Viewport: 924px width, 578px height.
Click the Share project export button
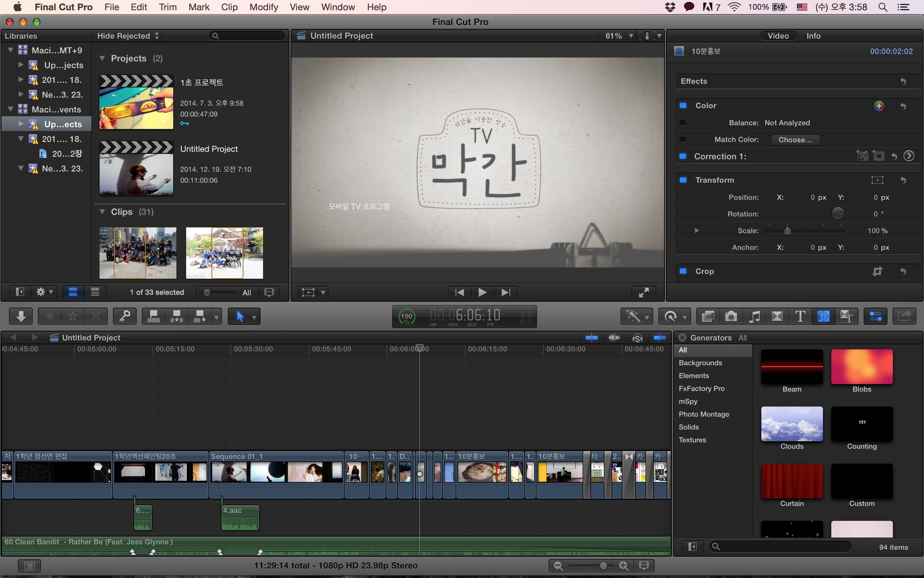[x=904, y=316]
